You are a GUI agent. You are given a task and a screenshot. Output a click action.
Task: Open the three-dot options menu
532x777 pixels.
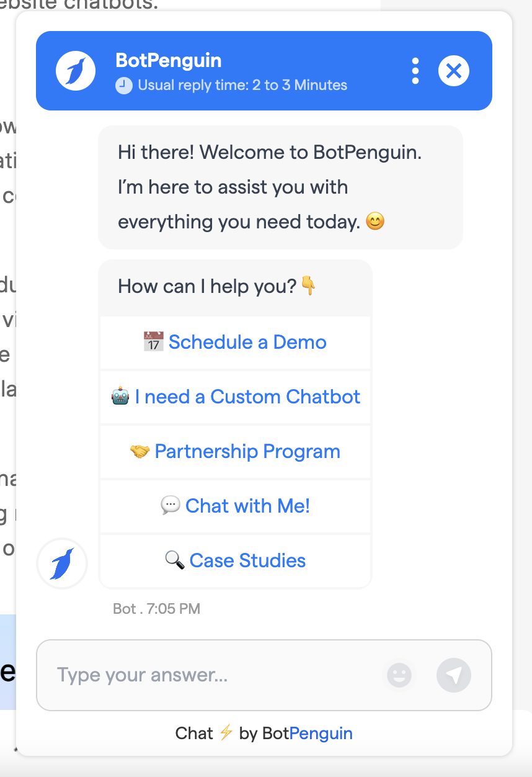(x=415, y=71)
